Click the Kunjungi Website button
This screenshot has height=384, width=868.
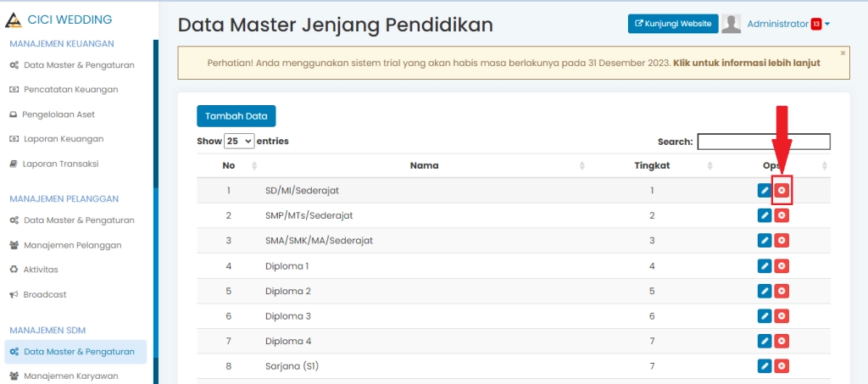click(673, 24)
